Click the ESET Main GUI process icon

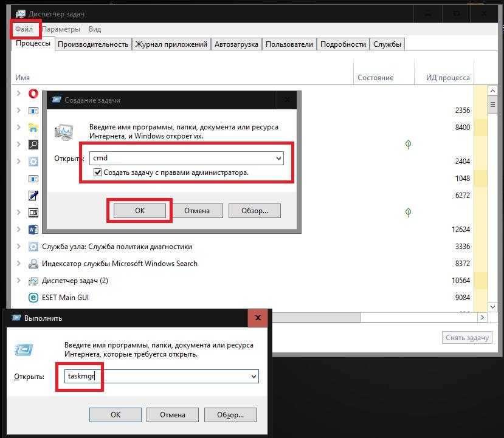[x=33, y=298]
